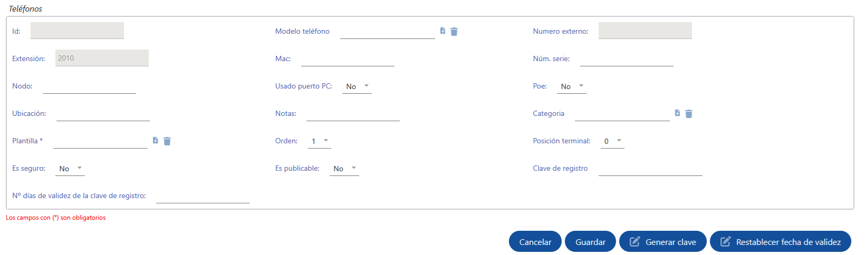Screen dimensions: 868x255
Task: Remove Plantilla using trash icon
Action: [x=167, y=141]
